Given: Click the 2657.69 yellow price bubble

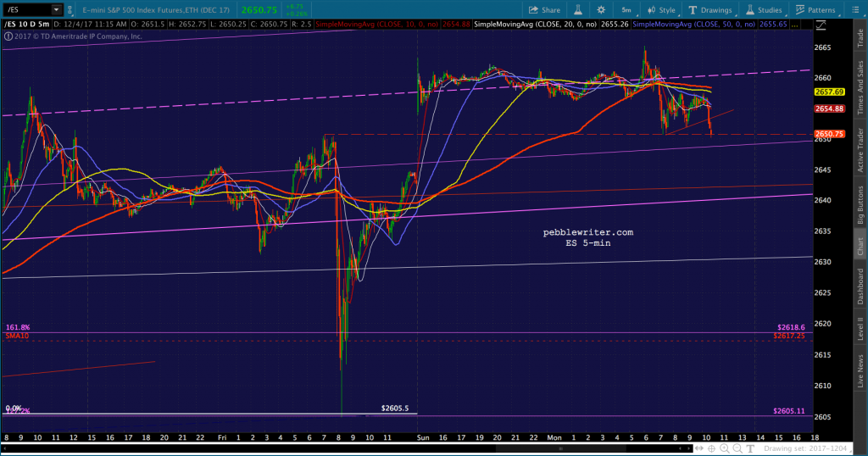Looking at the screenshot, I should (x=829, y=92).
